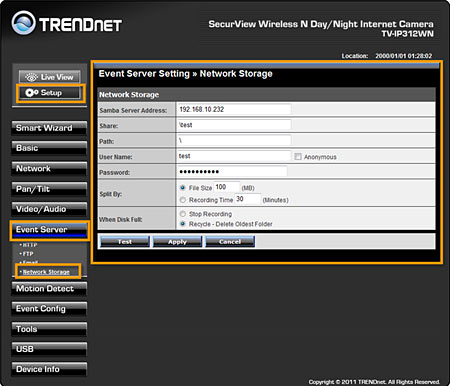Open Live View mode
Image resolution: width=450 pixels, height=386 pixels.
pyautogui.click(x=50, y=77)
